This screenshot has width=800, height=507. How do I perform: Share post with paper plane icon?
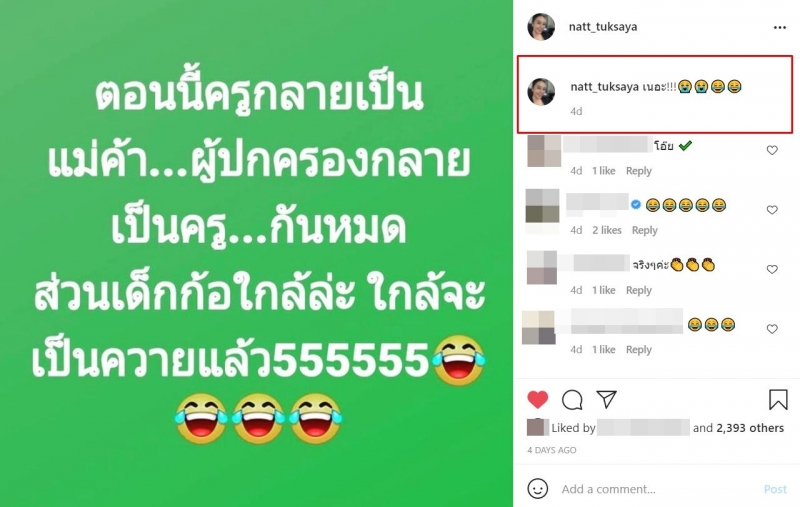click(607, 399)
